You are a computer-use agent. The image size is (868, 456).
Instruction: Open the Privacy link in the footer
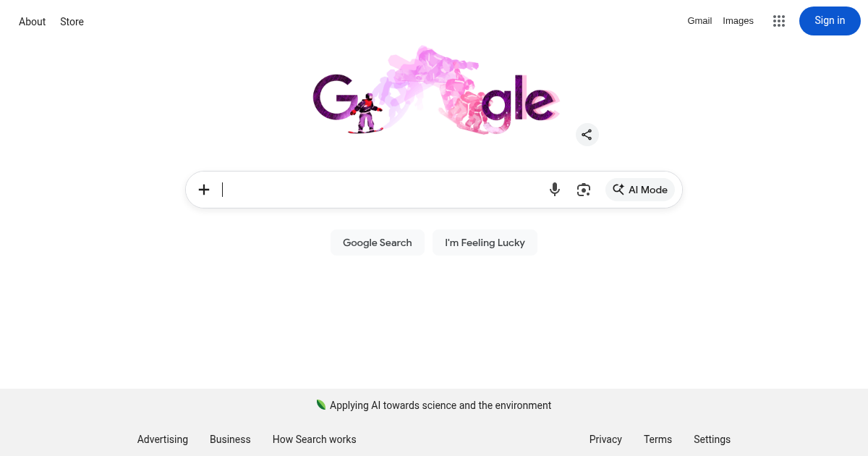click(x=605, y=439)
